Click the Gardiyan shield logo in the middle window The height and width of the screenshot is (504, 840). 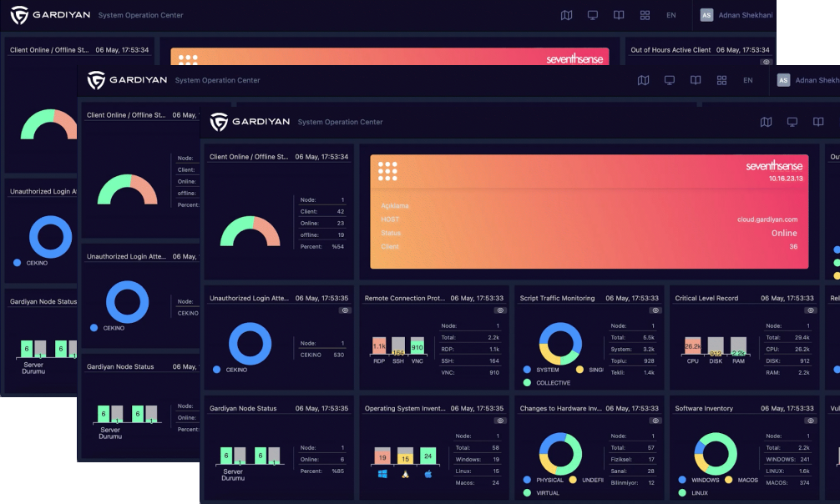[x=96, y=80]
